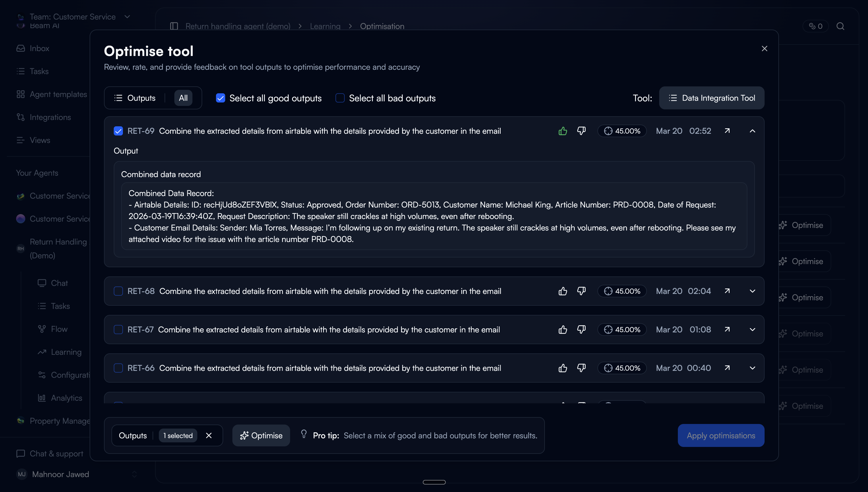Click the 45.00% accuracy badge on RET-68
The height and width of the screenshot is (492, 868).
coord(622,291)
